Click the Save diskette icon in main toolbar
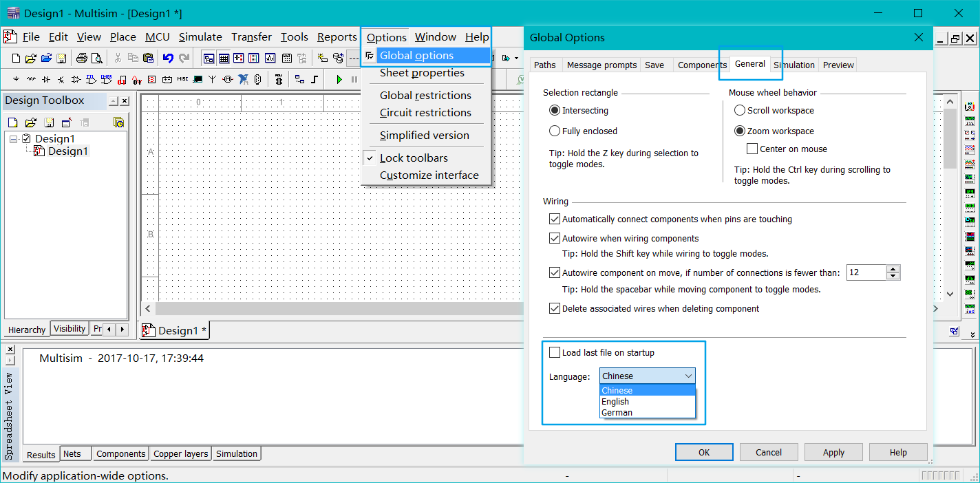Screen dimensions: 980x483 click(61, 58)
